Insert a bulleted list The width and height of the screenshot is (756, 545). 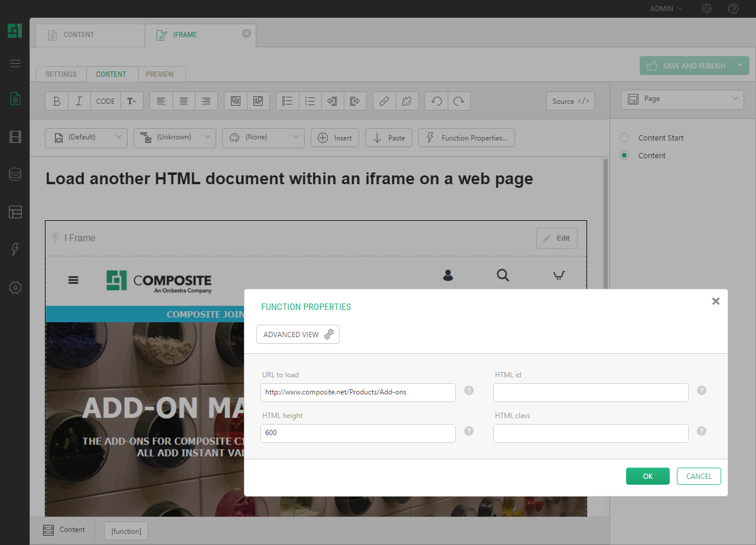[288, 101]
